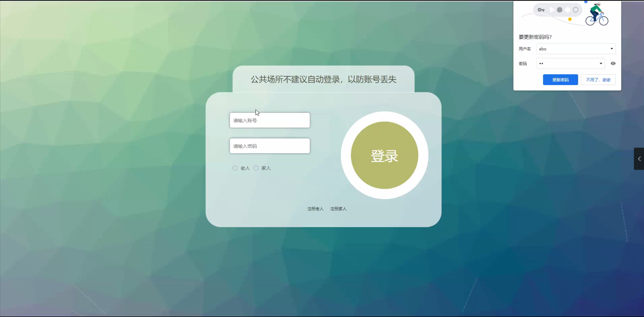Click gray circle shape in popup illustration

pos(559,10)
